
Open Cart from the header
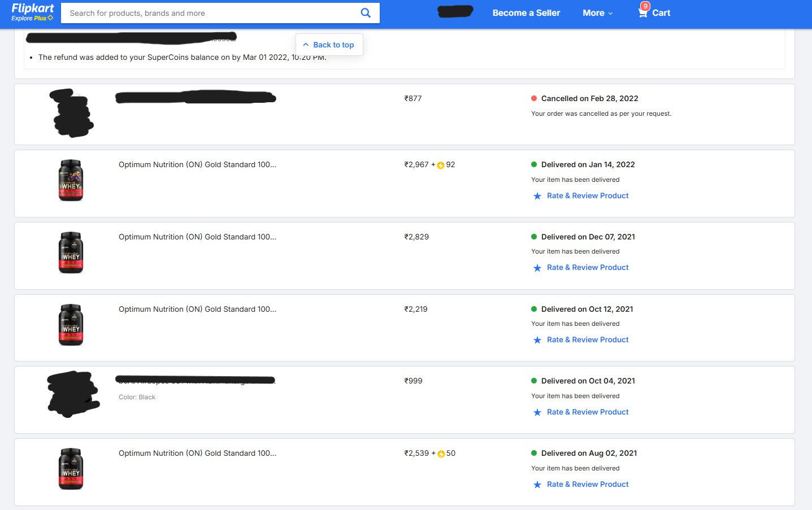click(x=654, y=12)
